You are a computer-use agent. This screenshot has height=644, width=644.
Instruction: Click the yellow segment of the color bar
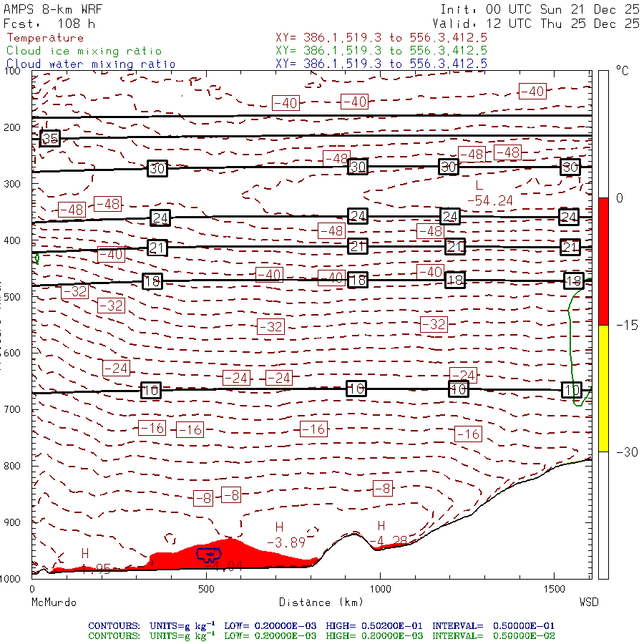[x=603, y=388]
